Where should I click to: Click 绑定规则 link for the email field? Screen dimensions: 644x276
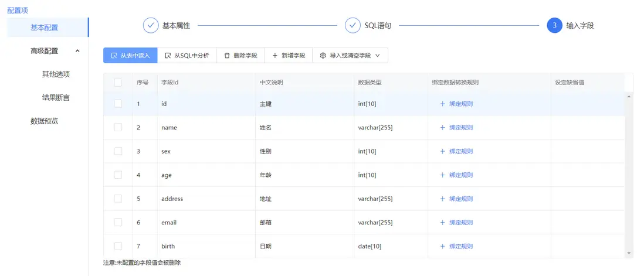click(461, 223)
